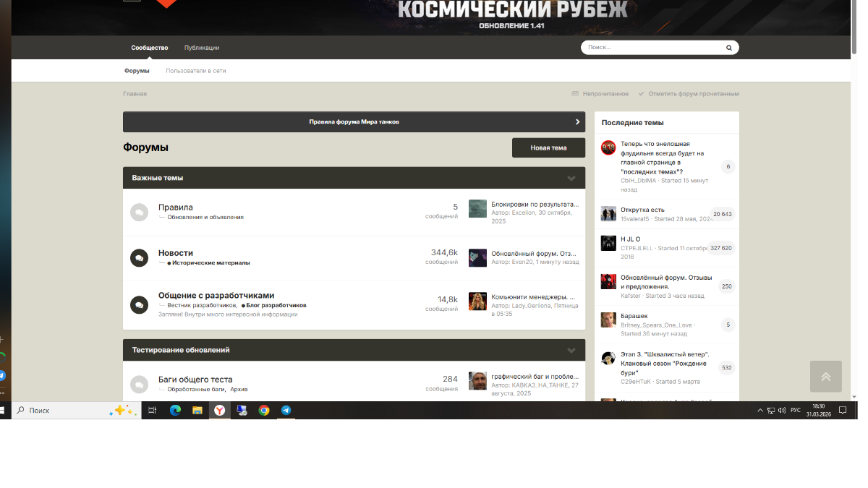Screen dimensions: 868x488
Task: Open the Правила forum title
Action: pyautogui.click(x=176, y=207)
